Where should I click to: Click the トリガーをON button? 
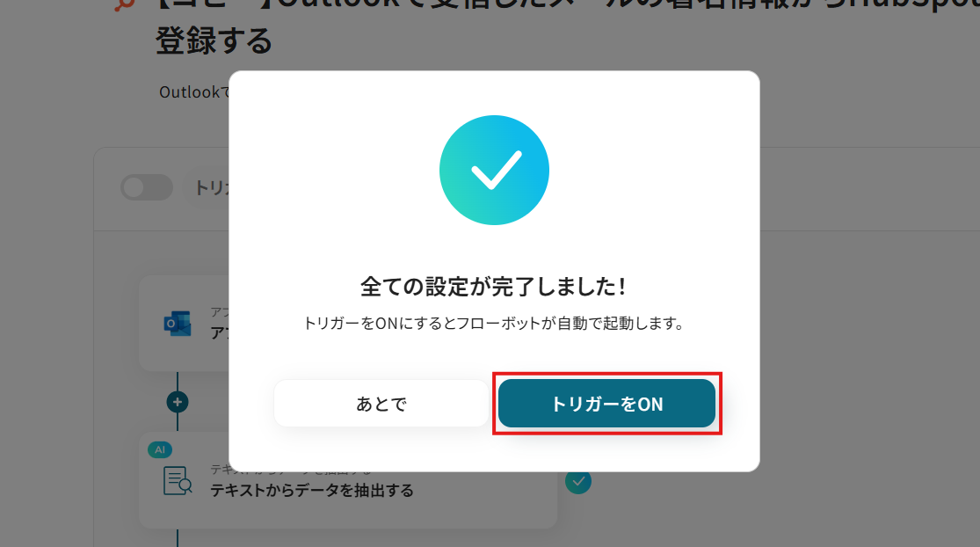606,404
